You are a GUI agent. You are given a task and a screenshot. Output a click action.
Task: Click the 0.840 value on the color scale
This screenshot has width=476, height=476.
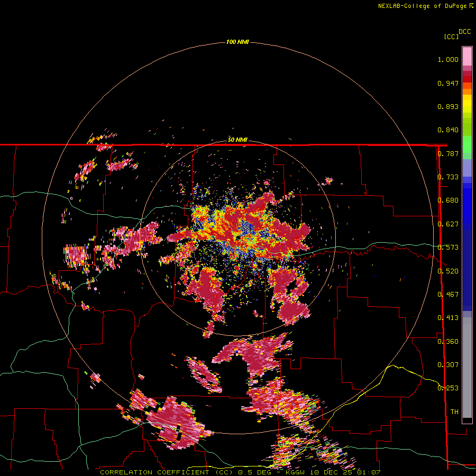pyautogui.click(x=448, y=130)
